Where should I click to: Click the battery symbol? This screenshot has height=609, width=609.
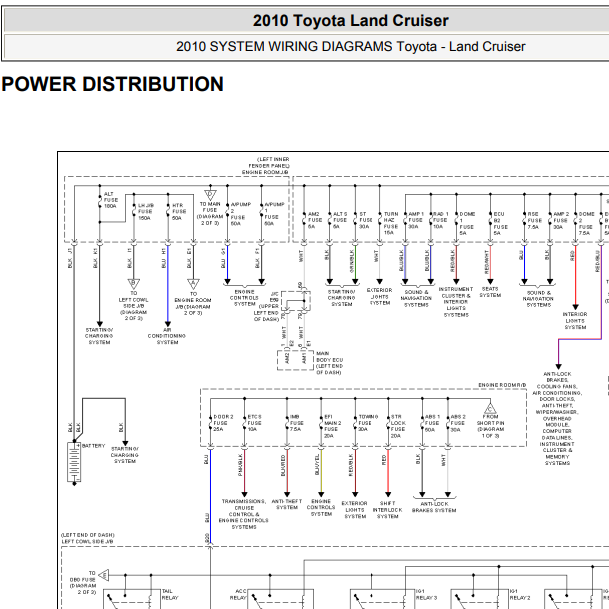pos(74,462)
